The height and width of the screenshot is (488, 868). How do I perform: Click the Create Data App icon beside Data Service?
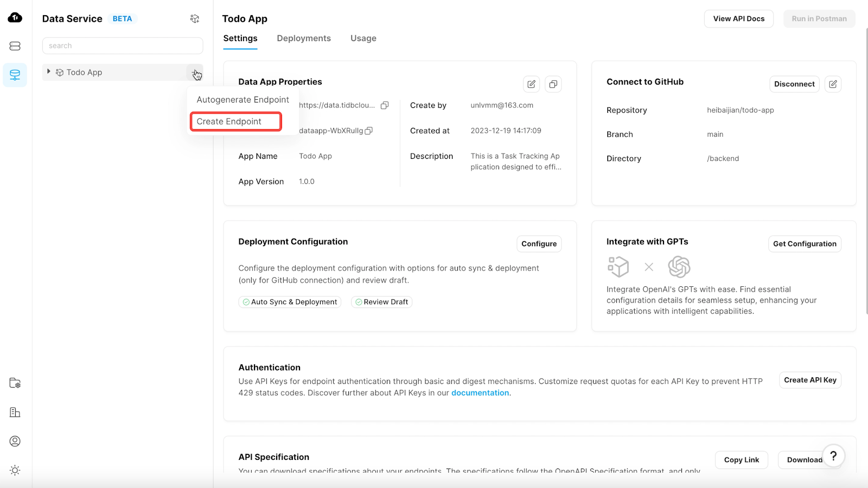click(195, 18)
